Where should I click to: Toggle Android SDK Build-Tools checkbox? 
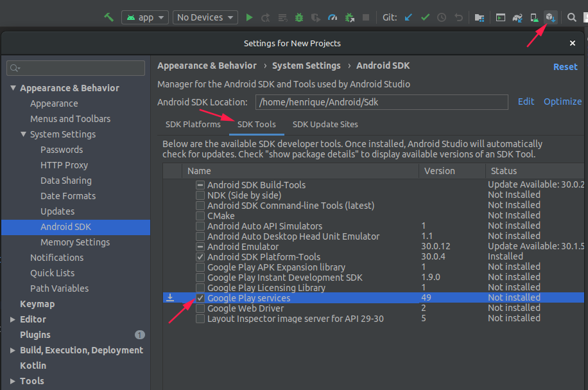[200, 185]
